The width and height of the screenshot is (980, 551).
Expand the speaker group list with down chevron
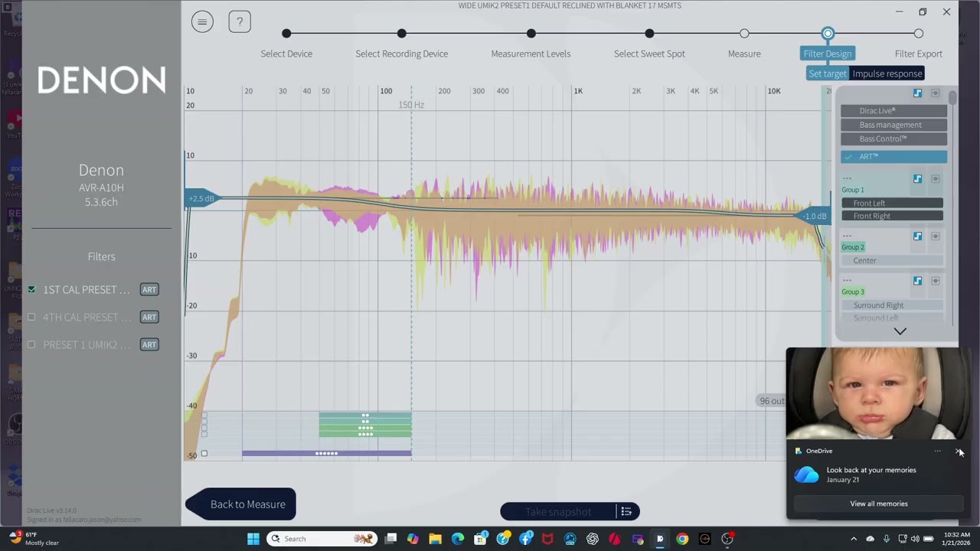click(x=900, y=331)
